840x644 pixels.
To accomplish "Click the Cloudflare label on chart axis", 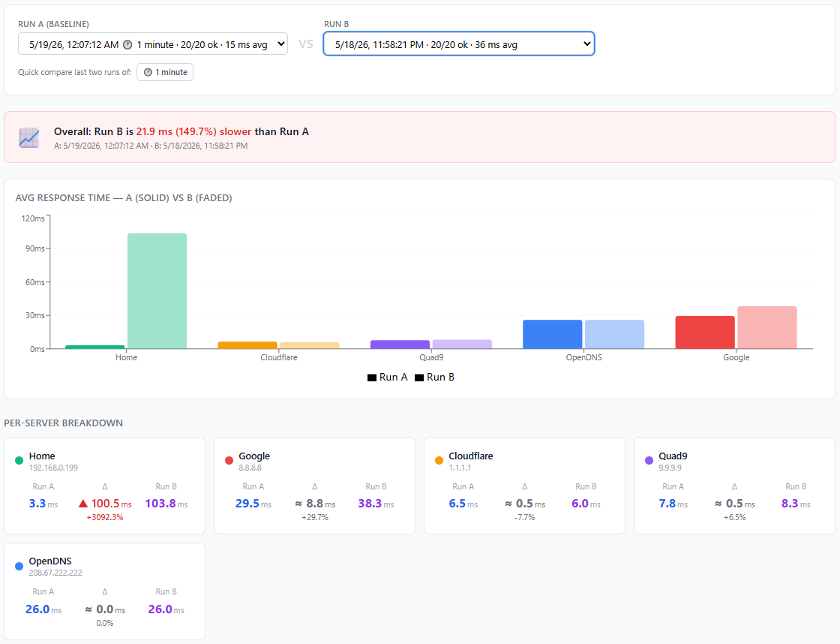I will pos(278,357).
